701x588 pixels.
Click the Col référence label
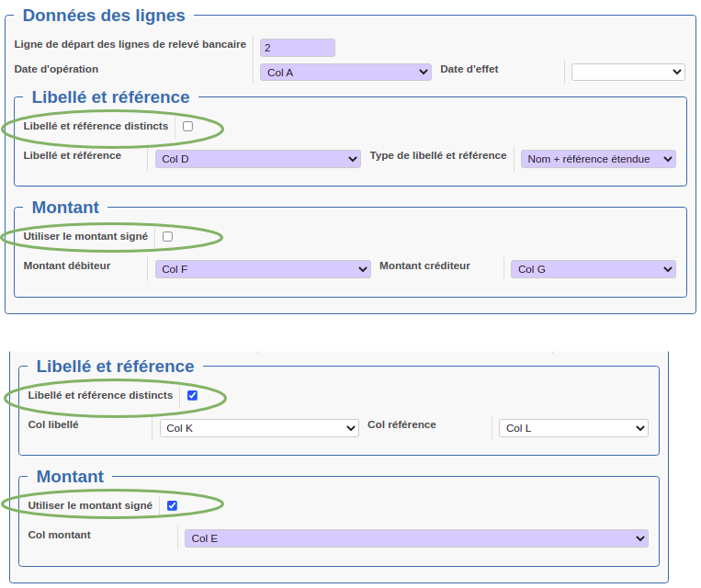click(x=401, y=424)
